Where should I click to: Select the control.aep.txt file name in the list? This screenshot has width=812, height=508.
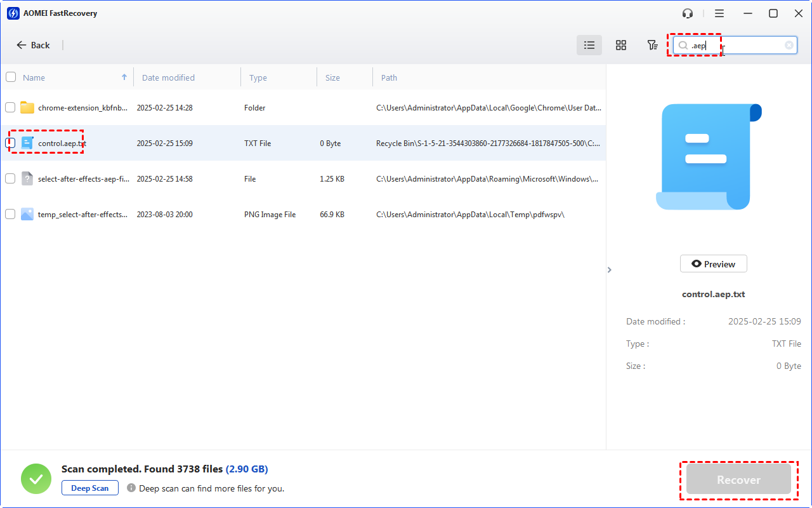(62, 144)
